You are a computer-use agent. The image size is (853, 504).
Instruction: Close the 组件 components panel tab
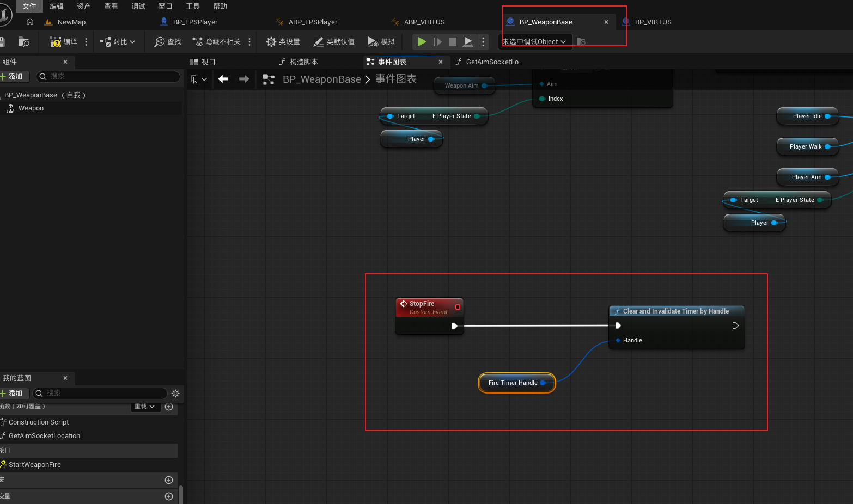coord(65,62)
